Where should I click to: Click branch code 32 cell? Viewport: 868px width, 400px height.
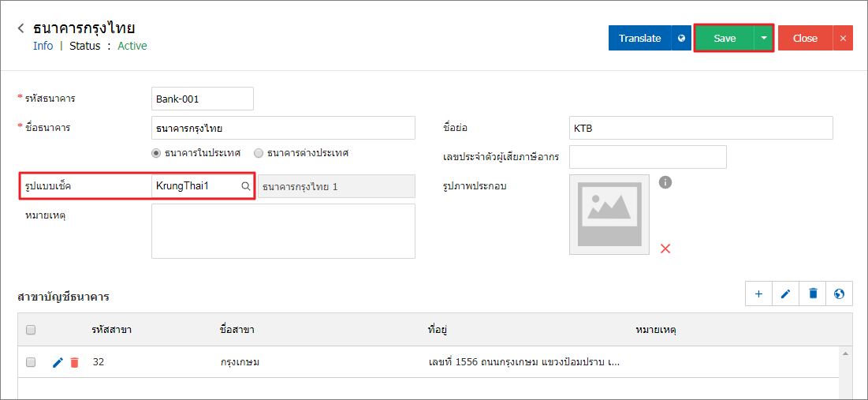pyautogui.click(x=99, y=362)
